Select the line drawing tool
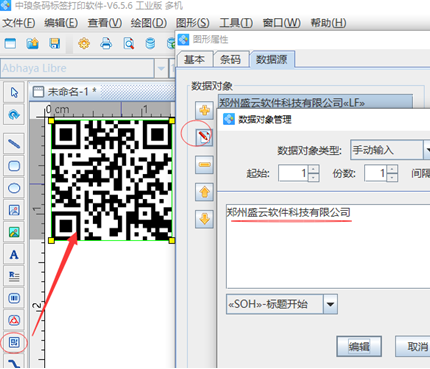This screenshot has width=430, height=369. 14,144
